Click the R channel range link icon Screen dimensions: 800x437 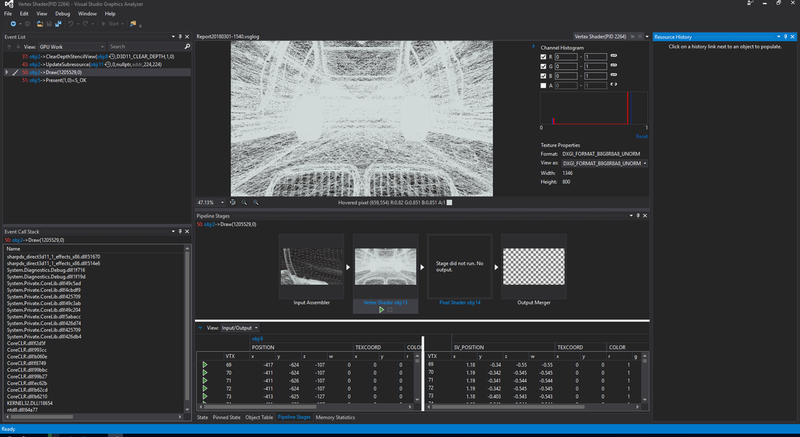613,56
